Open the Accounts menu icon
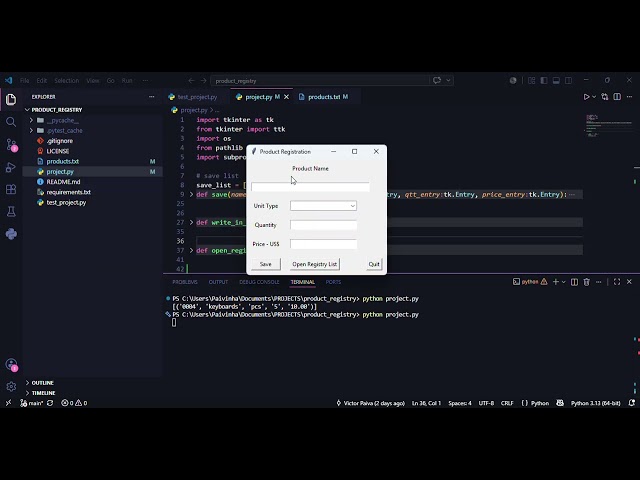The image size is (640, 480). click(x=11, y=364)
